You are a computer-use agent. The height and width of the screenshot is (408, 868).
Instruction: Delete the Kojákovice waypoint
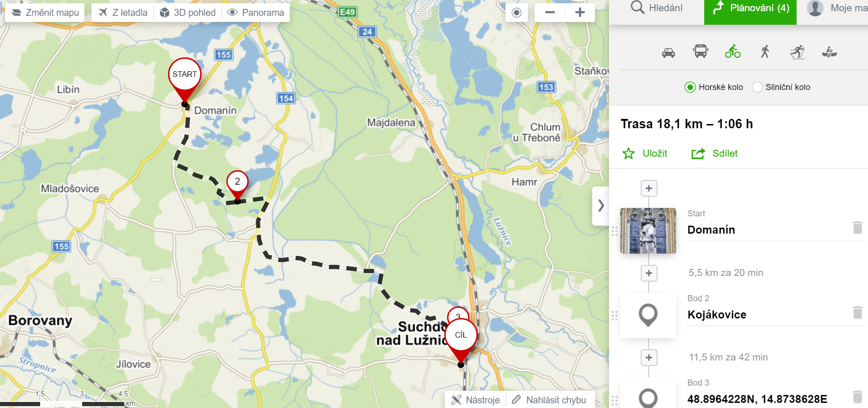pyautogui.click(x=858, y=312)
